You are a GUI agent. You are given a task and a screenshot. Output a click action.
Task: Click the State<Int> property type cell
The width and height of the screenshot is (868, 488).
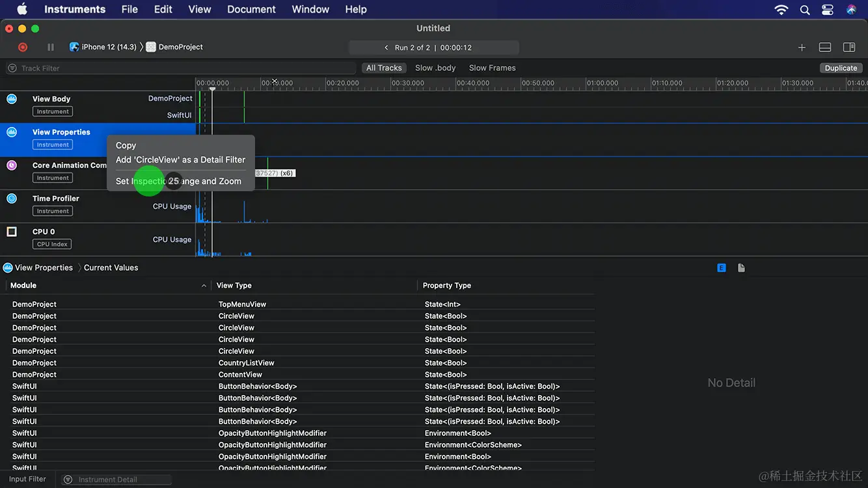(x=442, y=305)
